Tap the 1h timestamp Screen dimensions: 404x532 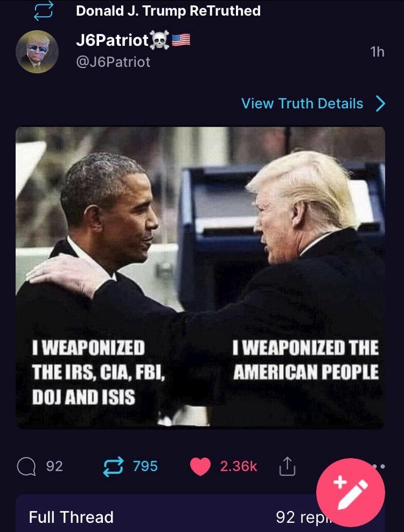tap(378, 52)
